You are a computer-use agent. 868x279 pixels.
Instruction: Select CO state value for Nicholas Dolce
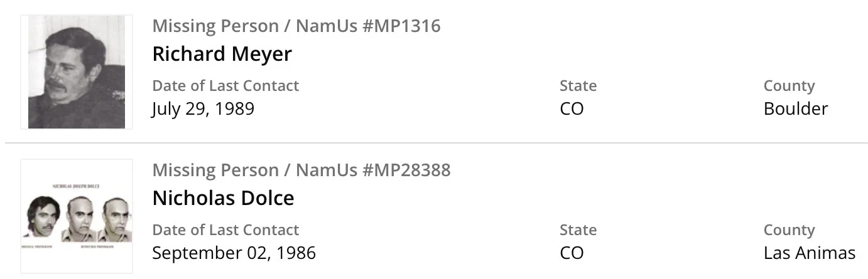(572, 253)
